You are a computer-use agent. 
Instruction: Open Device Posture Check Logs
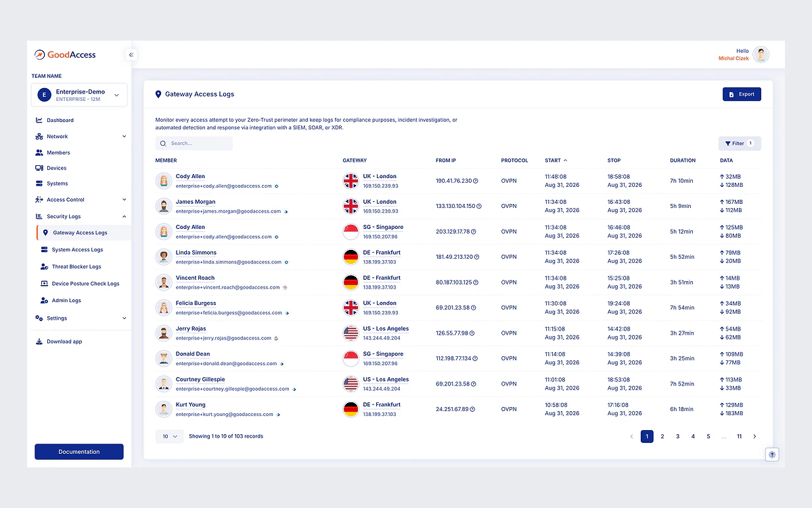coord(85,284)
